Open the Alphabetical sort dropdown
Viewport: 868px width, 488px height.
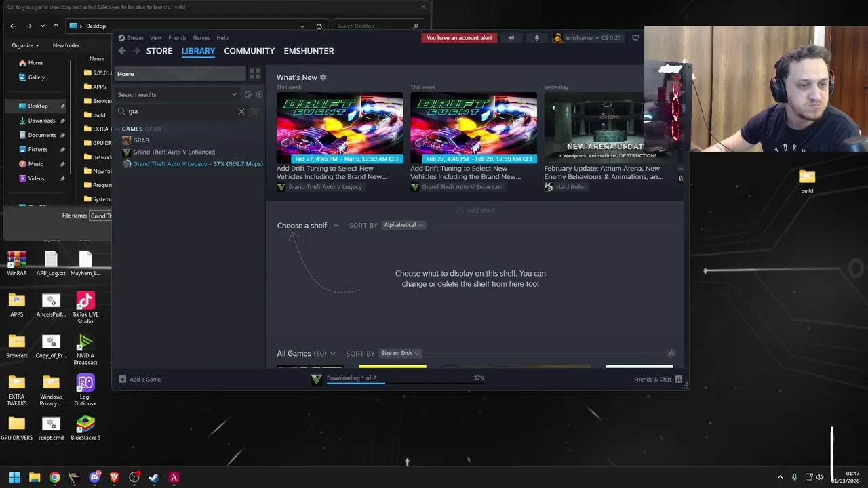[x=403, y=225]
